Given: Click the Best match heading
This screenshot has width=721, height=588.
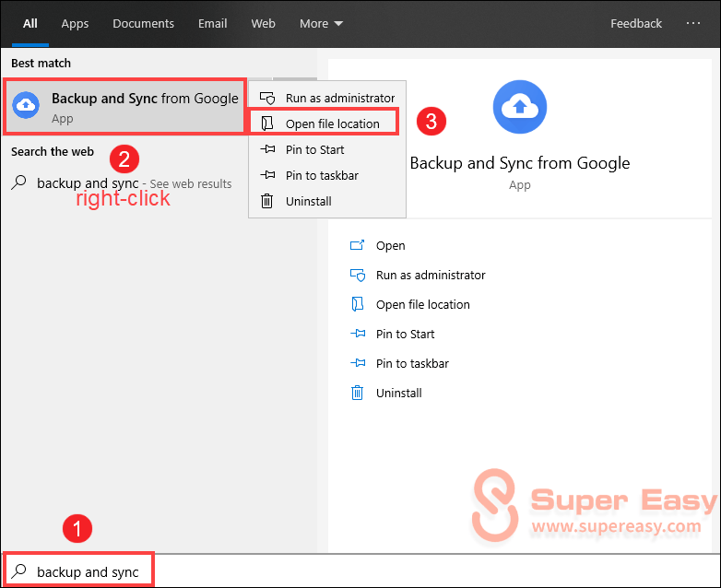Looking at the screenshot, I should [x=41, y=63].
